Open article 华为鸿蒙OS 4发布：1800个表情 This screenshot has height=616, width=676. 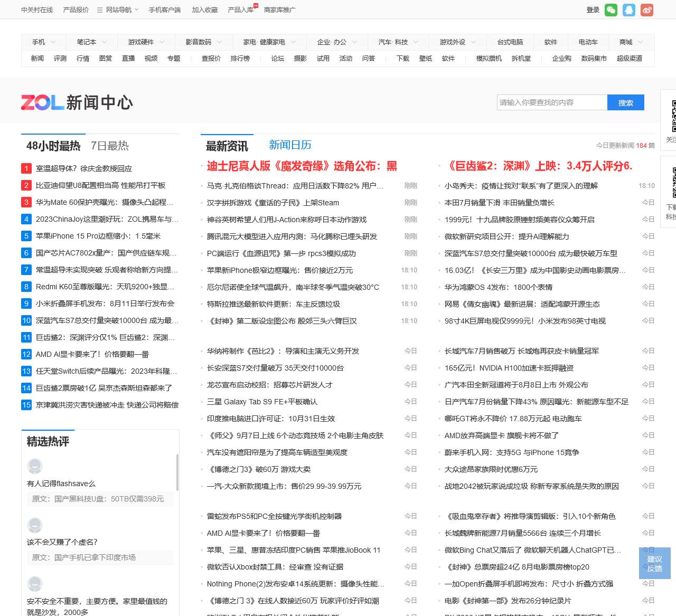[x=499, y=287]
